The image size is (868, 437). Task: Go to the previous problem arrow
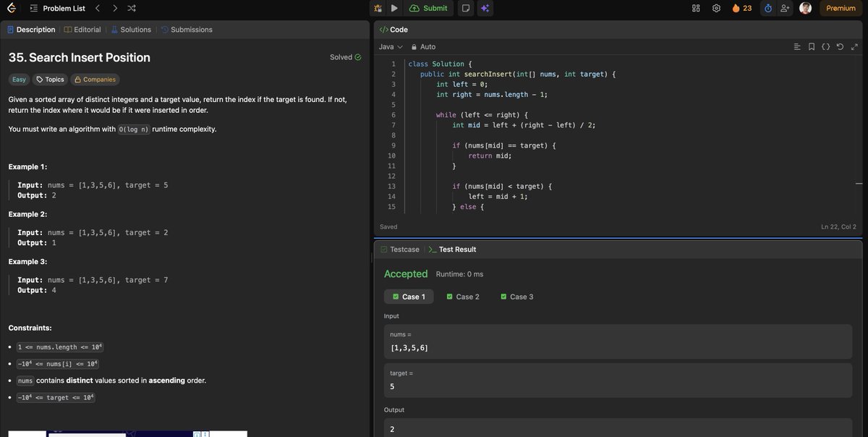click(x=98, y=8)
